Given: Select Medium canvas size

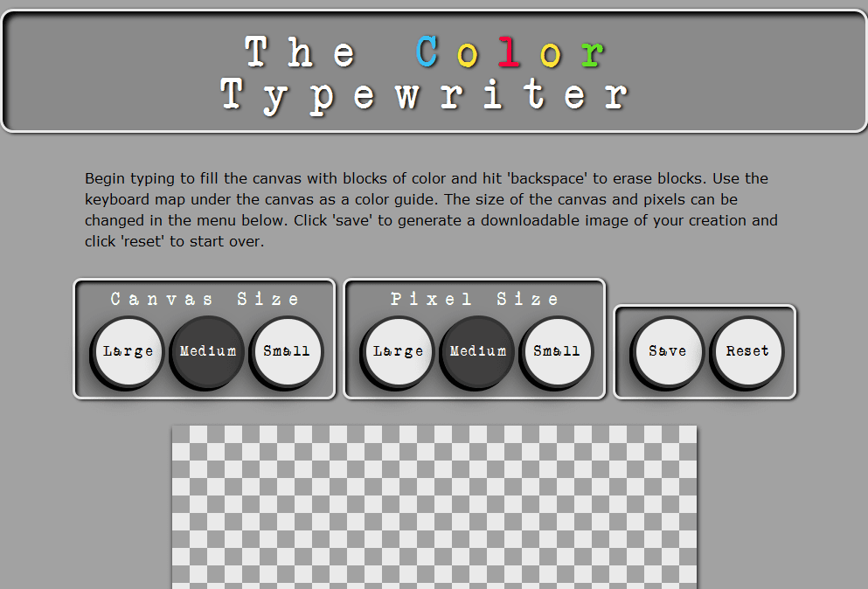Looking at the screenshot, I should (x=207, y=351).
